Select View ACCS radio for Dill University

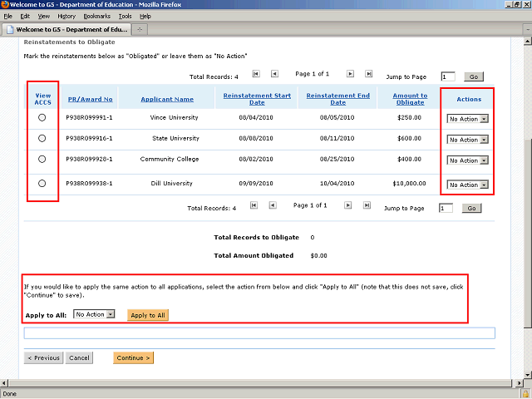pos(42,183)
